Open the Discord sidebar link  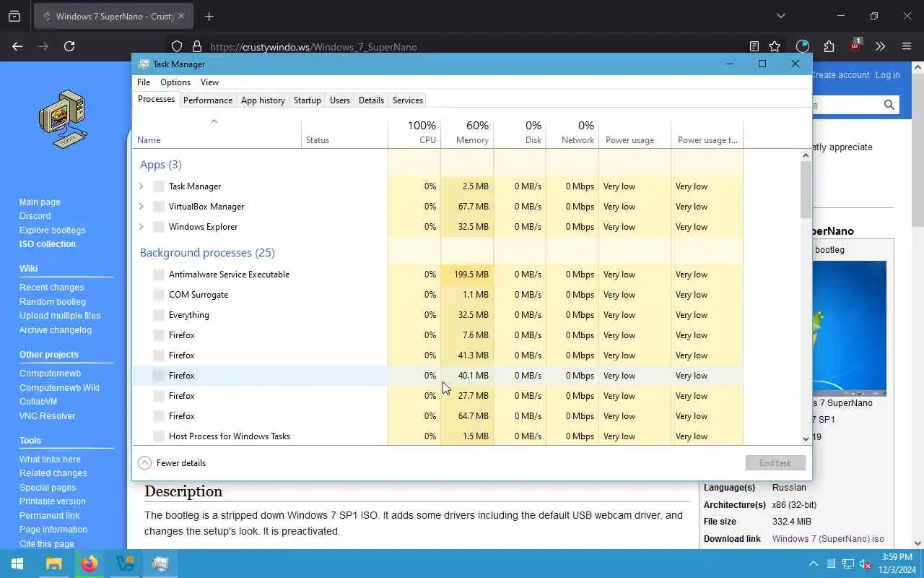point(35,216)
